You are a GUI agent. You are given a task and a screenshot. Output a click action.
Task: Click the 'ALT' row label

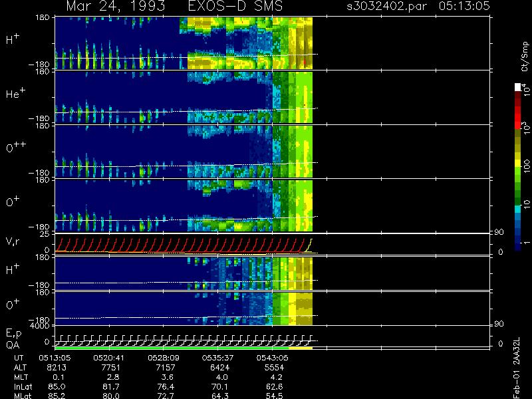click(20, 368)
